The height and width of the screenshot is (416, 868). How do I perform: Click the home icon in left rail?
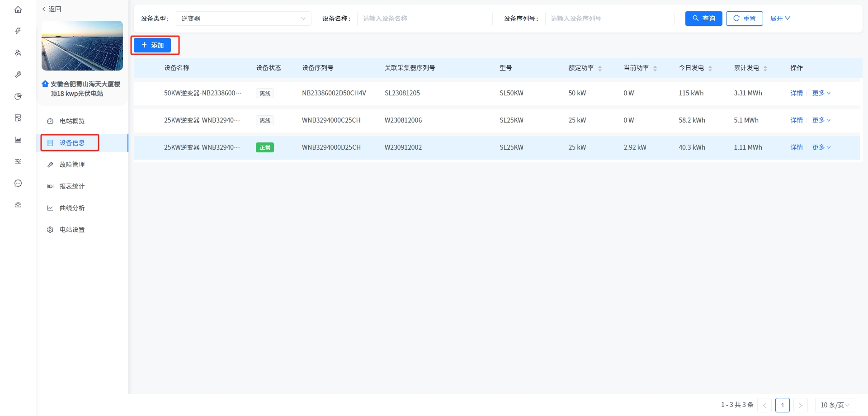pyautogui.click(x=18, y=9)
